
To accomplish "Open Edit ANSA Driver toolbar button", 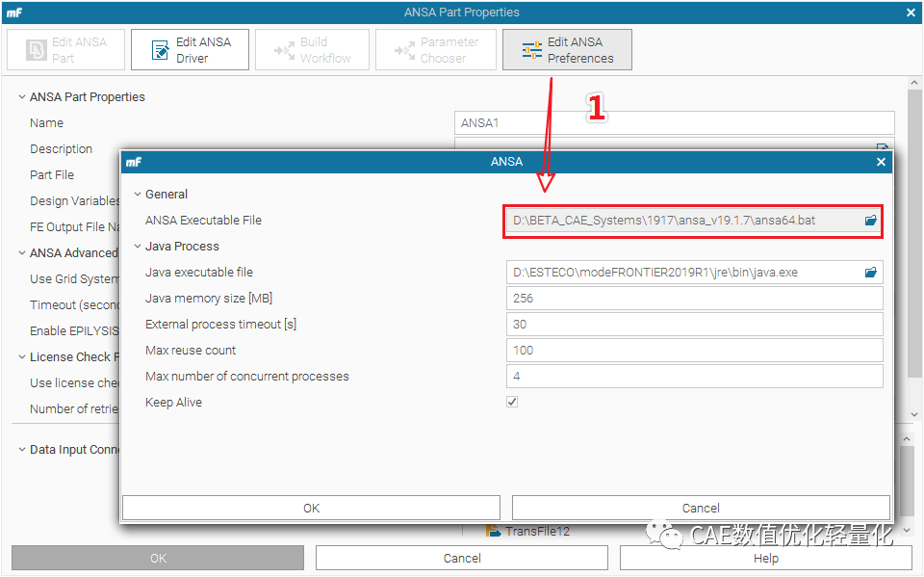I will (190, 49).
